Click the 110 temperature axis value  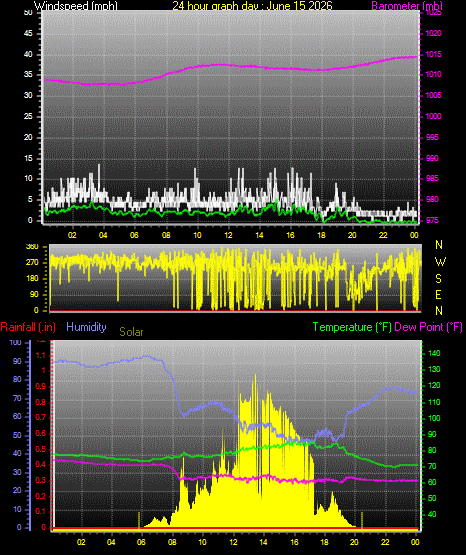click(434, 402)
